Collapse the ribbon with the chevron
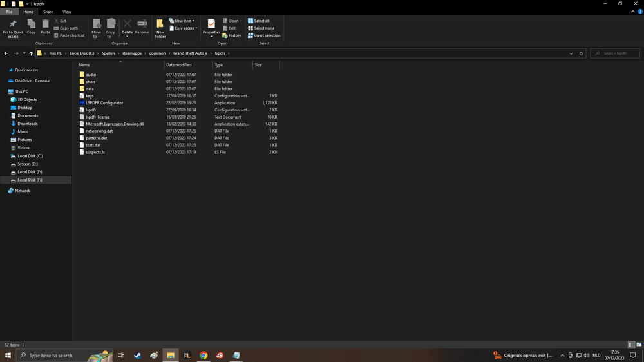Image resolution: width=644 pixels, height=362 pixels. 632,12
